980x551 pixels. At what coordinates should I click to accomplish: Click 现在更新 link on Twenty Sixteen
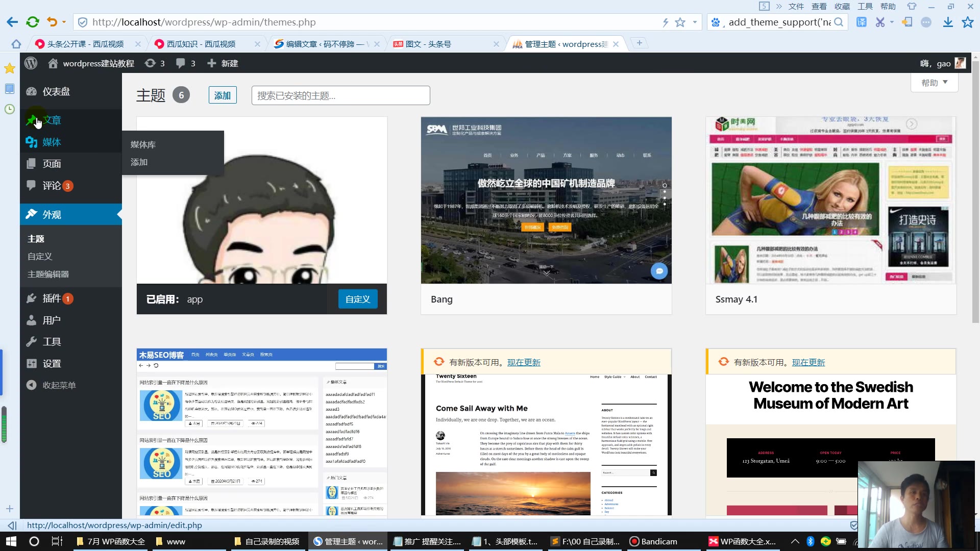(524, 362)
